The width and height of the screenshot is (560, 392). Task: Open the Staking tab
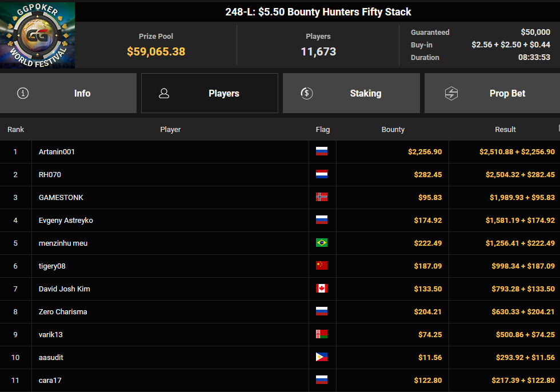[351, 93]
